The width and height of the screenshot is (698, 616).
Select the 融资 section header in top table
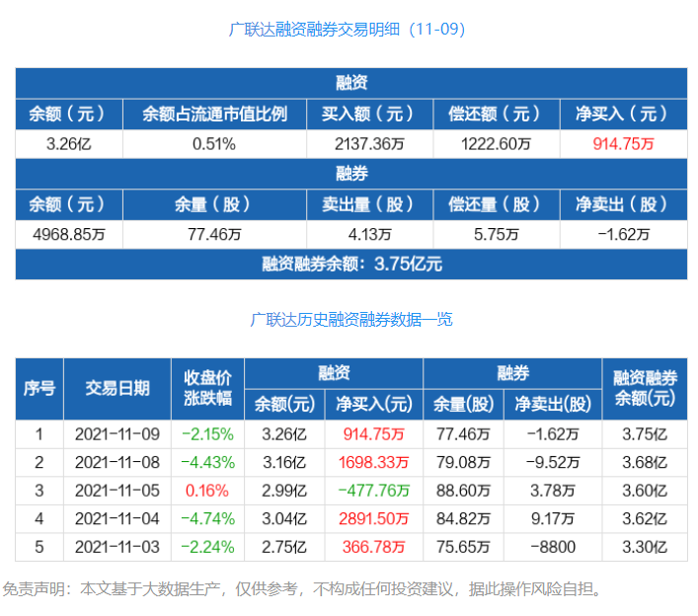point(351,83)
